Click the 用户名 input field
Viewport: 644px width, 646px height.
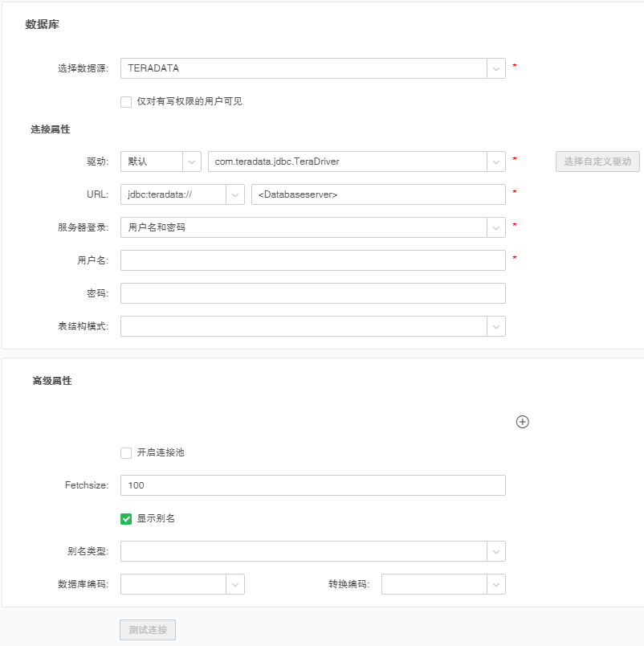pyautogui.click(x=312, y=260)
